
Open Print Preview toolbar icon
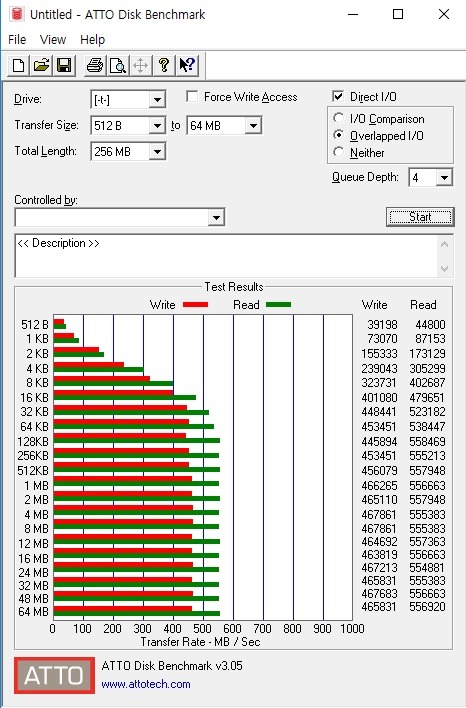pyautogui.click(x=117, y=65)
